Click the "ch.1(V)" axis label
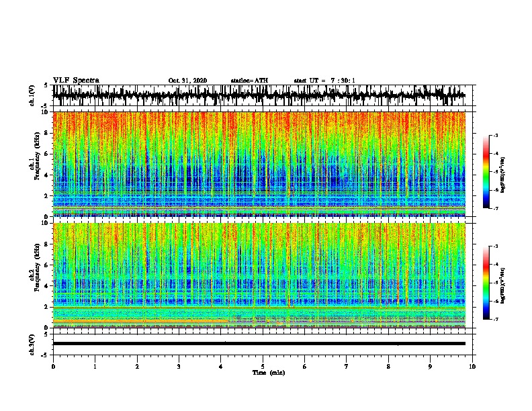 [x=32, y=95]
